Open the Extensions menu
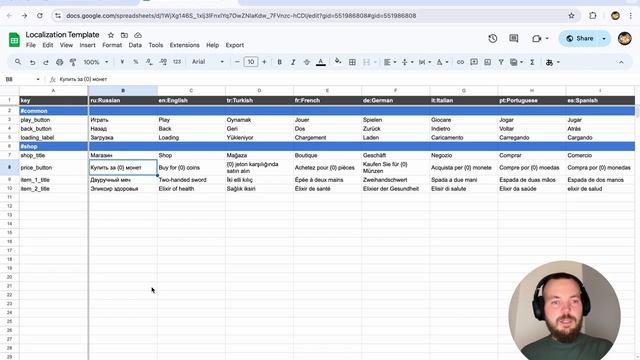 184,45
